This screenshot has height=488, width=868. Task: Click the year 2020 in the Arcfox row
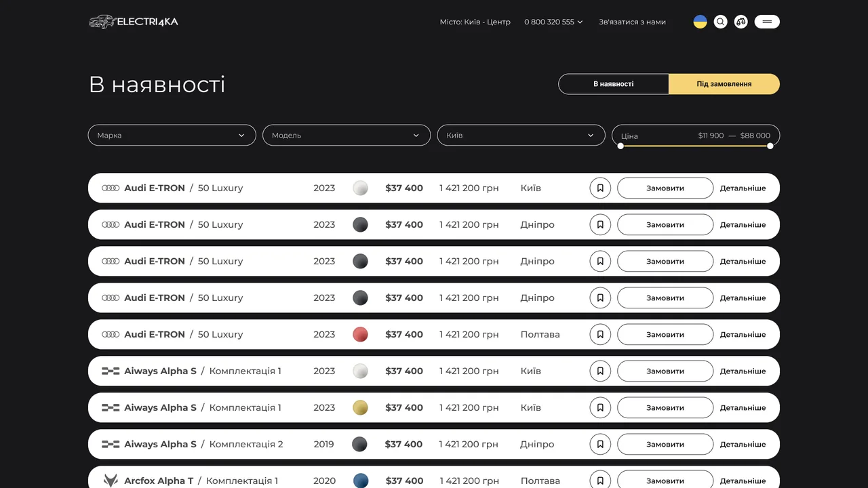coord(324,481)
